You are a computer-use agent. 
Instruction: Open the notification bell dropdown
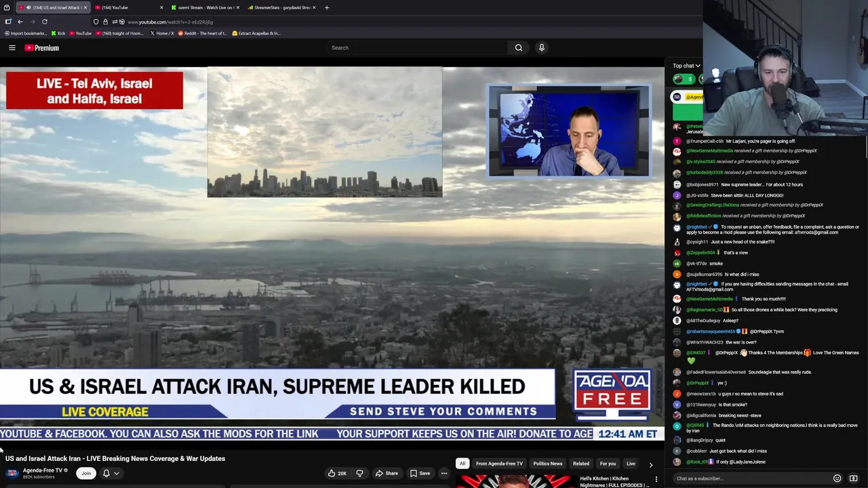[x=111, y=473]
